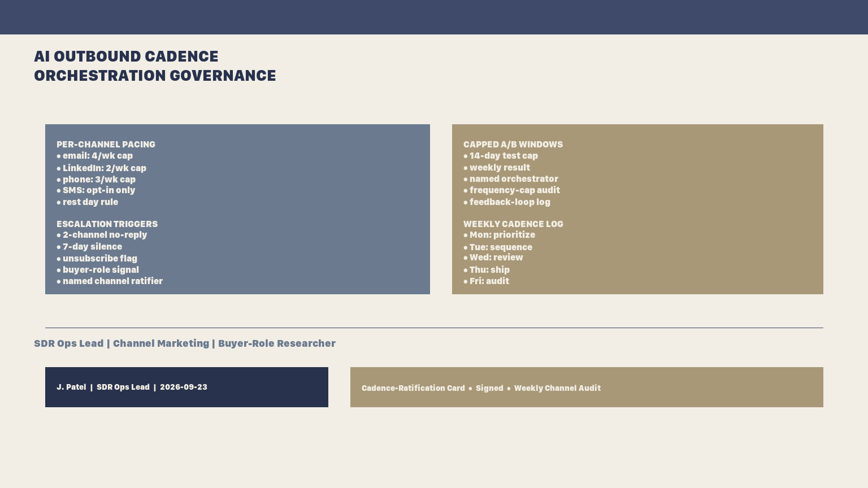Select 'Channel Marketing' in the roles line
This screenshot has height=488, width=868.
161,343
